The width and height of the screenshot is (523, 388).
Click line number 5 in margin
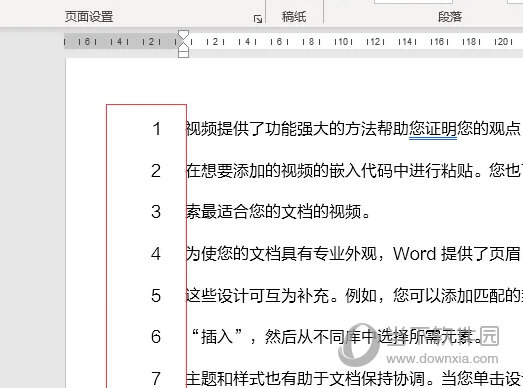point(156,296)
